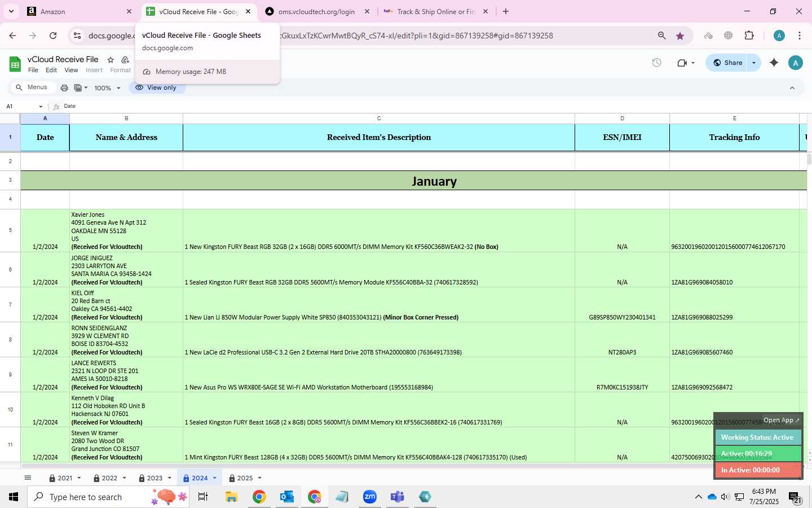Collapse the toolbar with chevron
Image resolution: width=812 pixels, height=508 pixels.
792,88
